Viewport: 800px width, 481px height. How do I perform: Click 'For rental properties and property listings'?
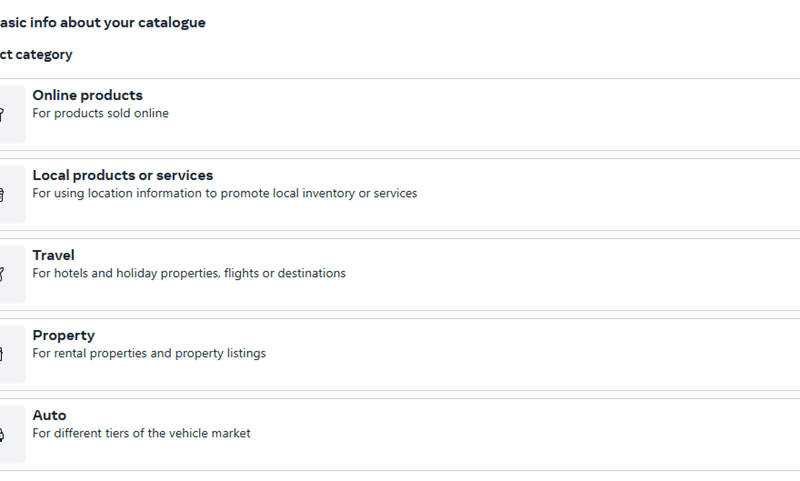coord(149,353)
